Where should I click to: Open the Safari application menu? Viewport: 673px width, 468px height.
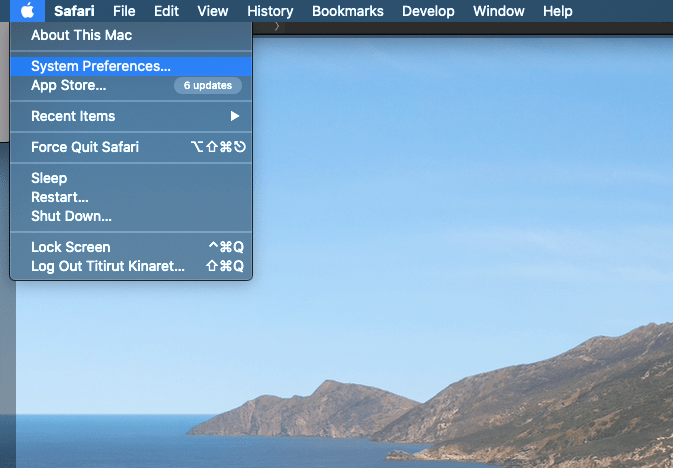[x=74, y=11]
